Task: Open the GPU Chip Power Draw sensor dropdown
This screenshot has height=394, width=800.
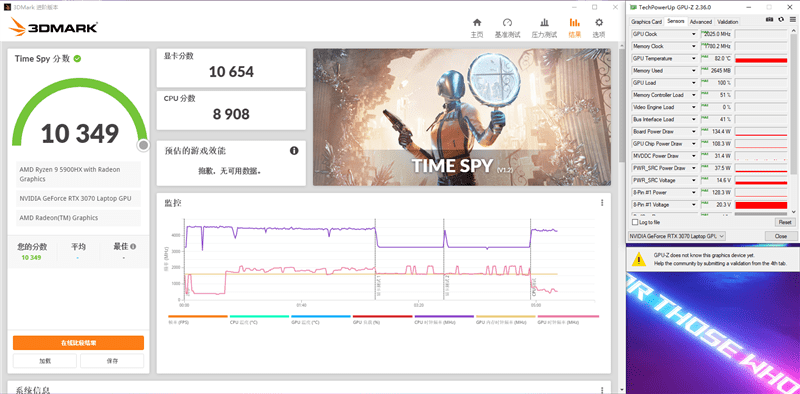Action: click(x=694, y=144)
